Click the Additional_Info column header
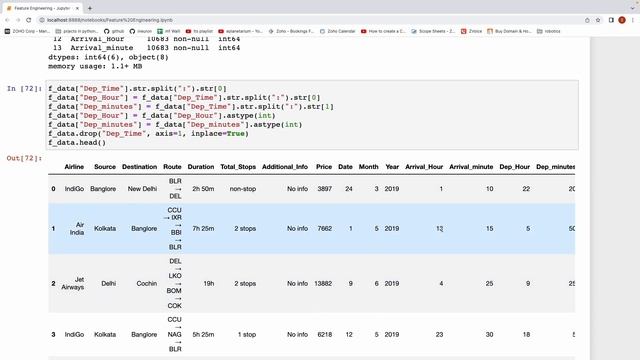The image size is (640, 360). [x=285, y=167]
